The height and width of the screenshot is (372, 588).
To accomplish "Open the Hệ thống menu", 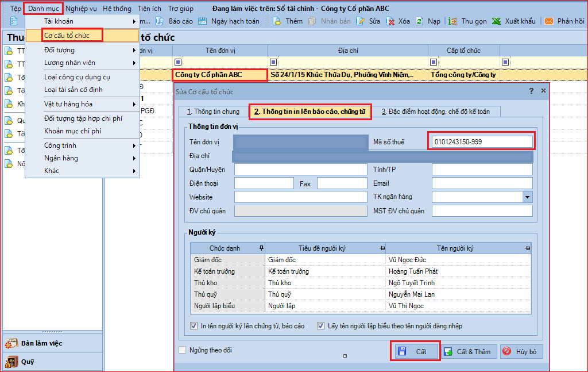I will [x=117, y=8].
